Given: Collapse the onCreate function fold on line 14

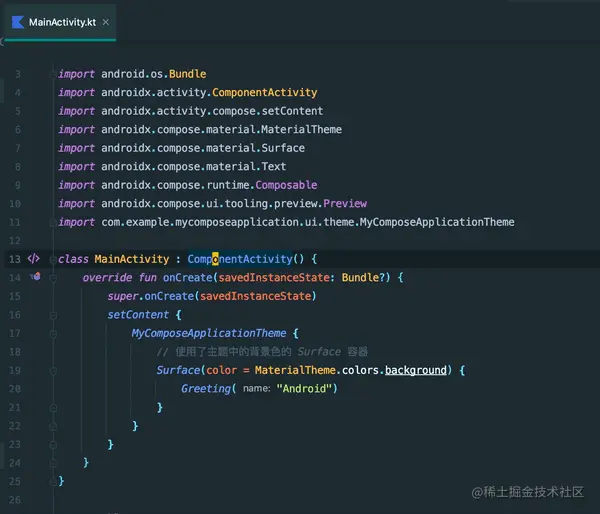Looking at the screenshot, I should pyautogui.click(x=53, y=278).
